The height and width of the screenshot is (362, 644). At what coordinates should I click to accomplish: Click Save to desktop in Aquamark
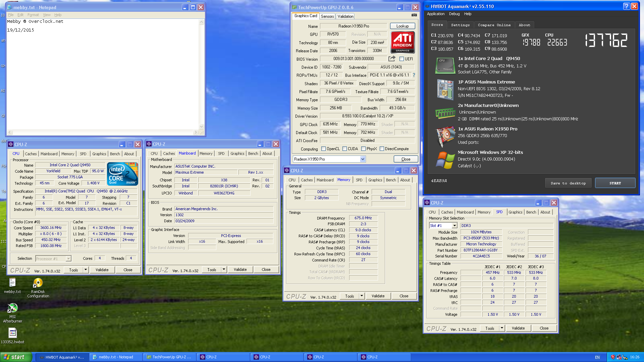coord(568,183)
